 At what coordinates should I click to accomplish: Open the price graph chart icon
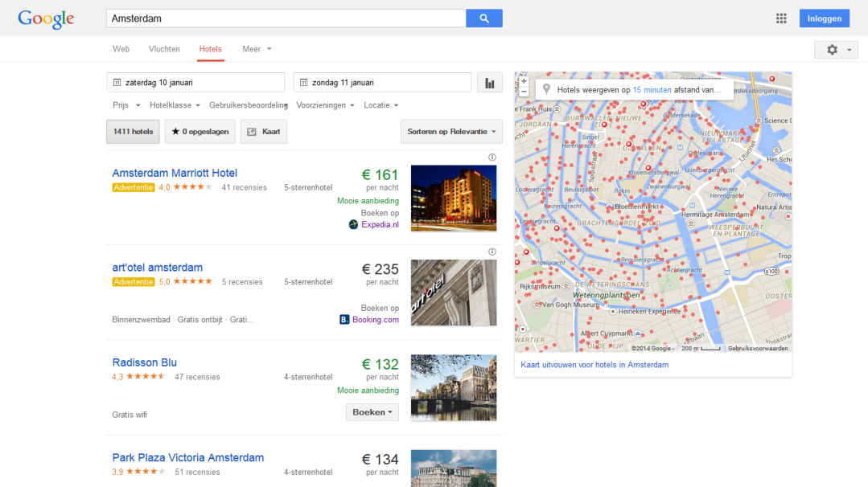pyautogui.click(x=490, y=83)
